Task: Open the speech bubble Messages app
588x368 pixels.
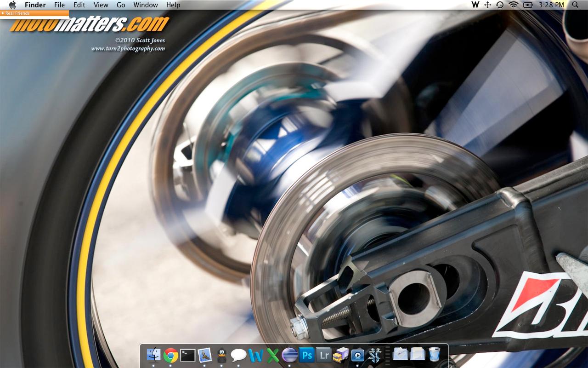Action: point(238,355)
